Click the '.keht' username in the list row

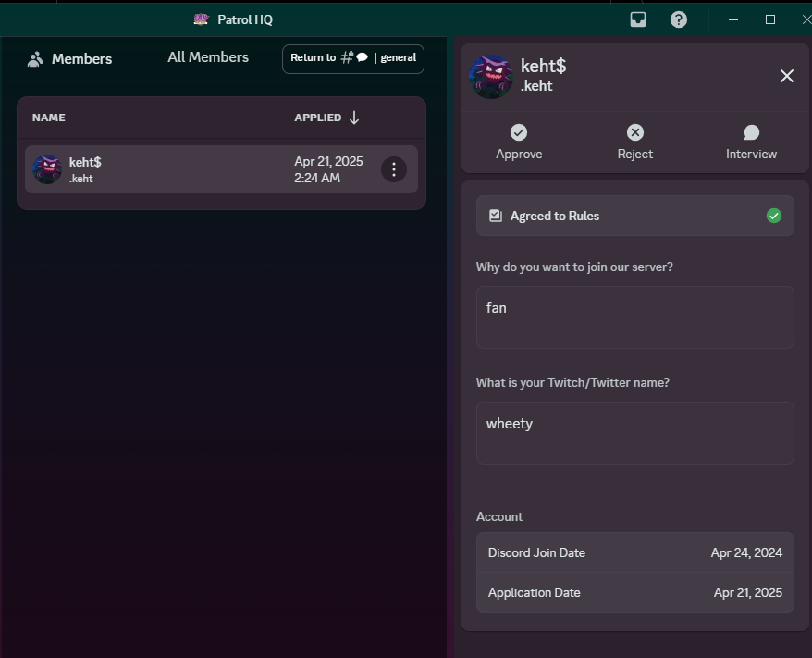click(81, 179)
